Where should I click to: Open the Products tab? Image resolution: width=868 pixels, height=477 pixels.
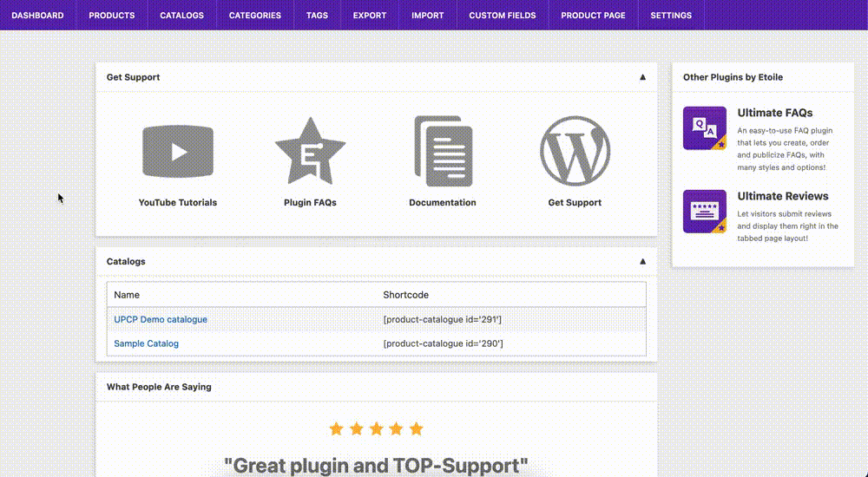point(112,15)
